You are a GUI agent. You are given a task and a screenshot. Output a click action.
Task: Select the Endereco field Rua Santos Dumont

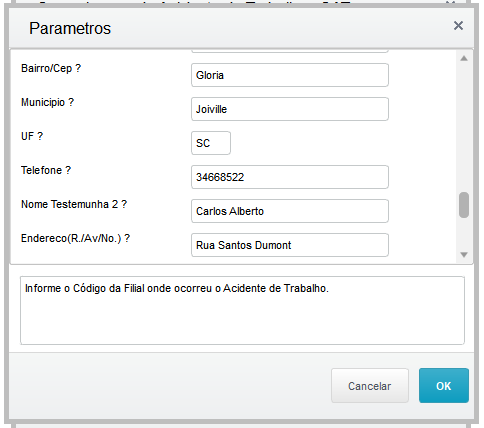pos(290,245)
